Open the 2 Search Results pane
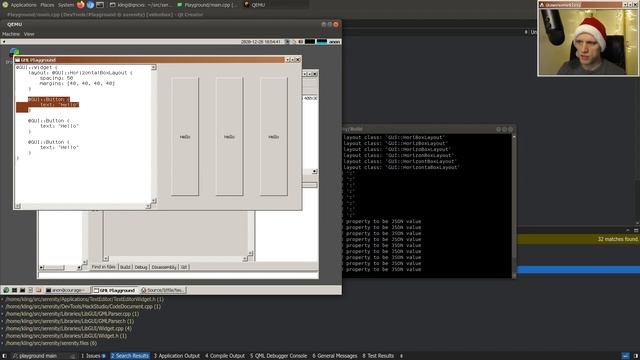Image resolution: width=640 pixels, height=360 pixels. click(130, 356)
